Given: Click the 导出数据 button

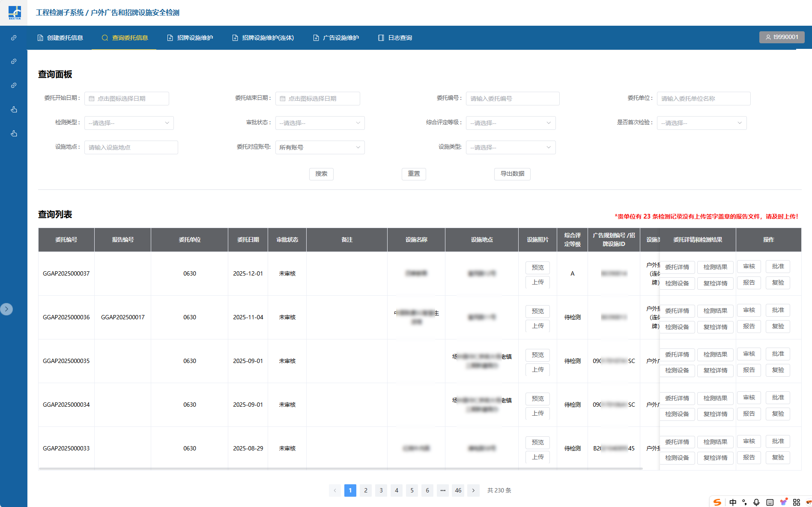Looking at the screenshot, I should click(x=512, y=174).
